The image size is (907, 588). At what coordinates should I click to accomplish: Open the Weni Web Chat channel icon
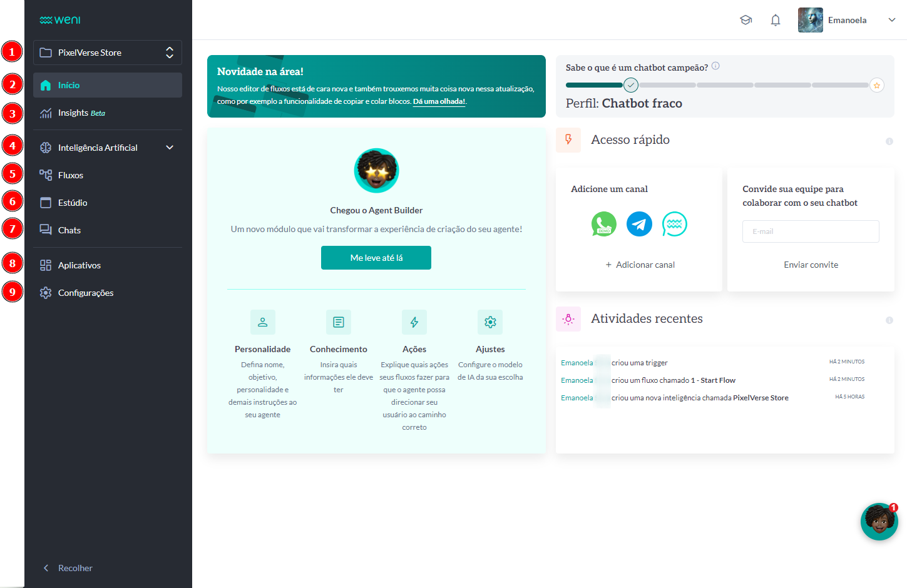[674, 223]
